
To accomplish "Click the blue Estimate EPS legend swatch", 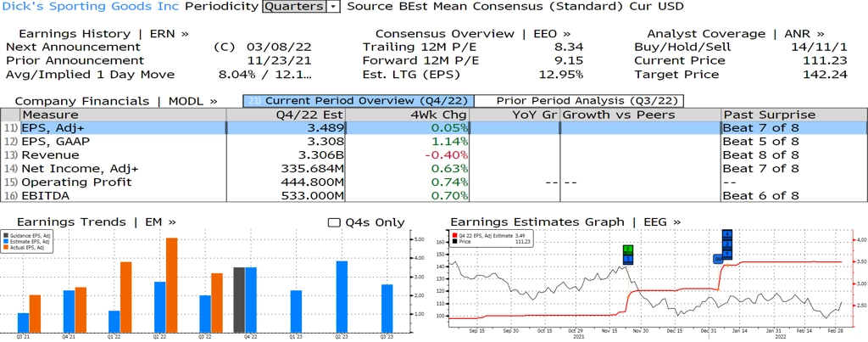I will pyautogui.click(x=6, y=241).
